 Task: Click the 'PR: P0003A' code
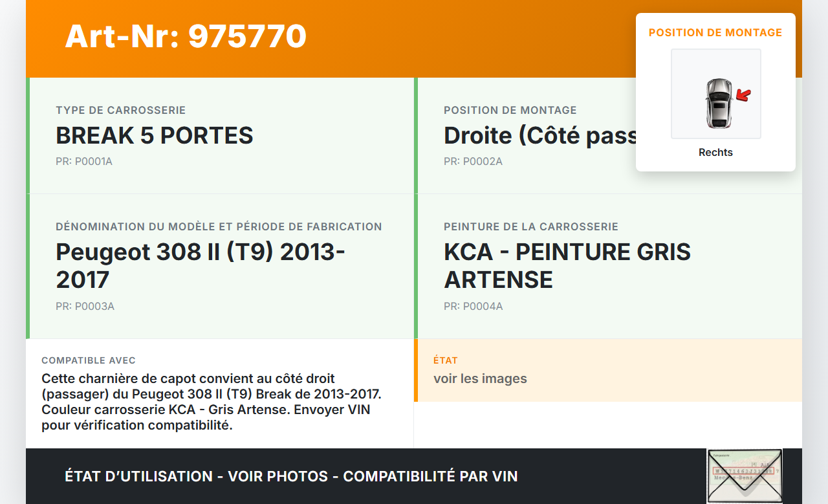pos(85,306)
